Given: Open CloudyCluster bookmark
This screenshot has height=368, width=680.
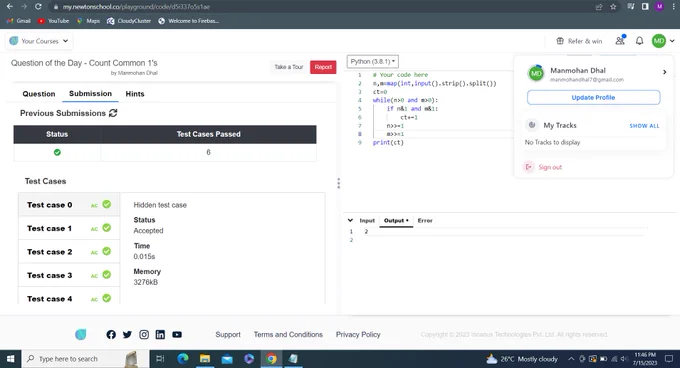Looking at the screenshot, I should pos(129,21).
